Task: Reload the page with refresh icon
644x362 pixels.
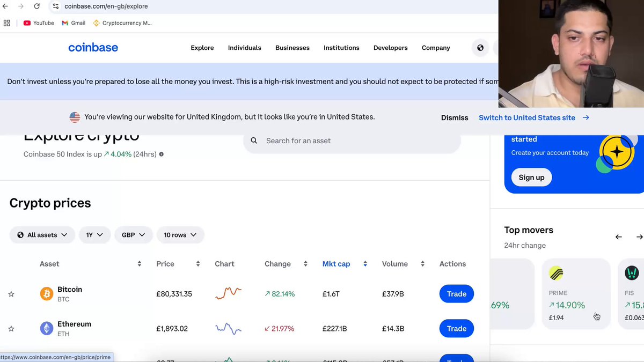Action: point(36,6)
